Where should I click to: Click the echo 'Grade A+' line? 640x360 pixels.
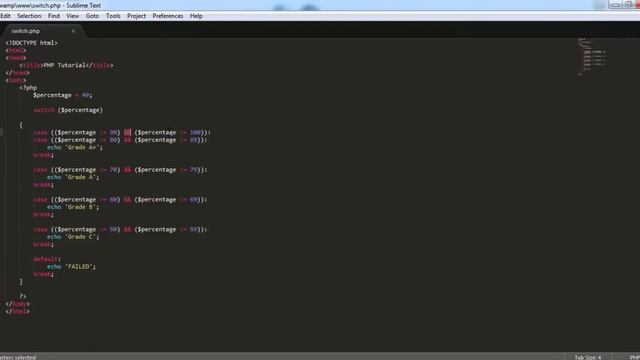[75, 147]
